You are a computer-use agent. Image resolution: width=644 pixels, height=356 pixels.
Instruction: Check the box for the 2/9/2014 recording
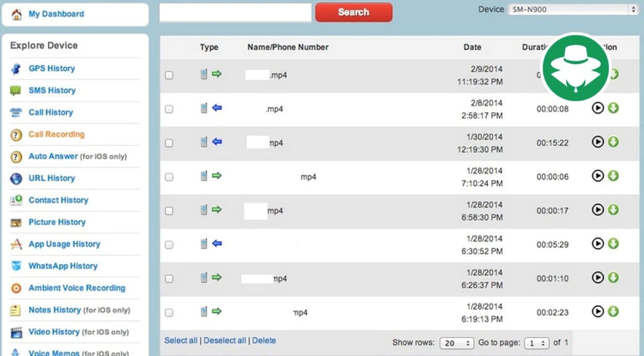tap(169, 75)
